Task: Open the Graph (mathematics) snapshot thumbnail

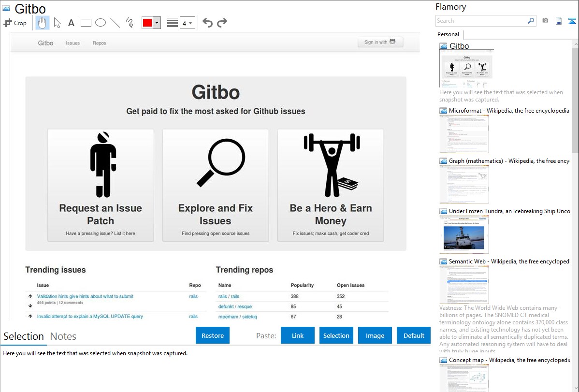Action: [x=464, y=184]
